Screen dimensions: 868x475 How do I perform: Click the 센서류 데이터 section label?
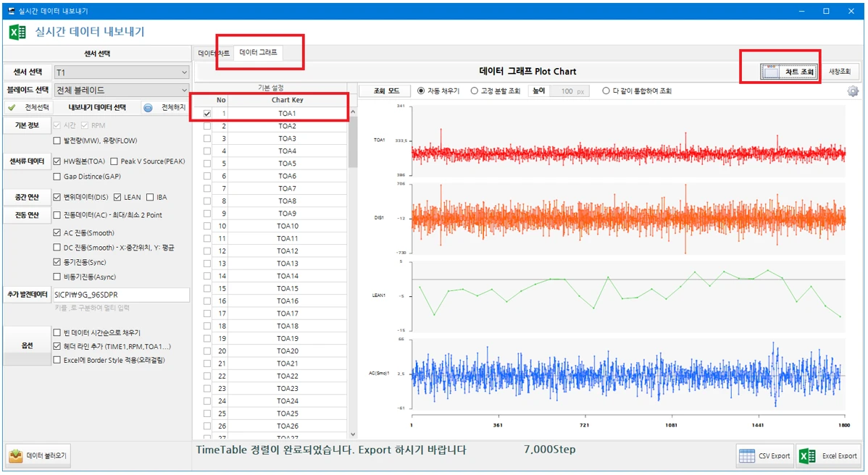coord(27,161)
